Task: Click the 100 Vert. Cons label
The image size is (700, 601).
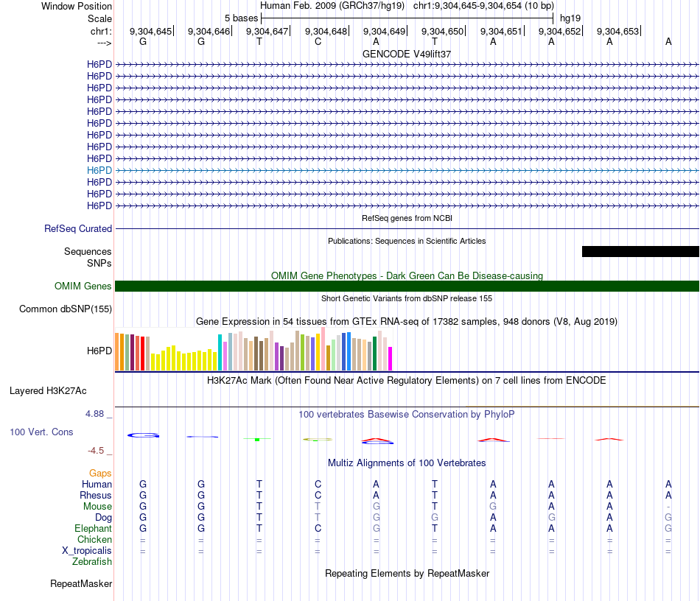Action: (x=41, y=432)
